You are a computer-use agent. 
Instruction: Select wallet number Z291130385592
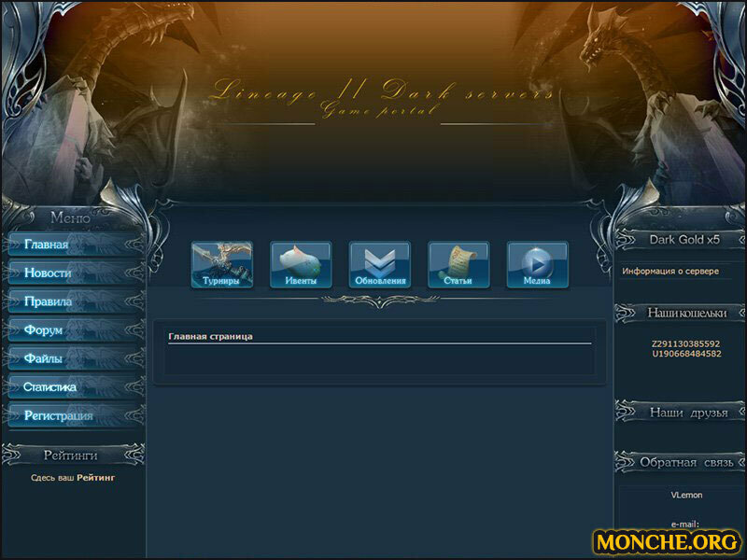[686, 343]
